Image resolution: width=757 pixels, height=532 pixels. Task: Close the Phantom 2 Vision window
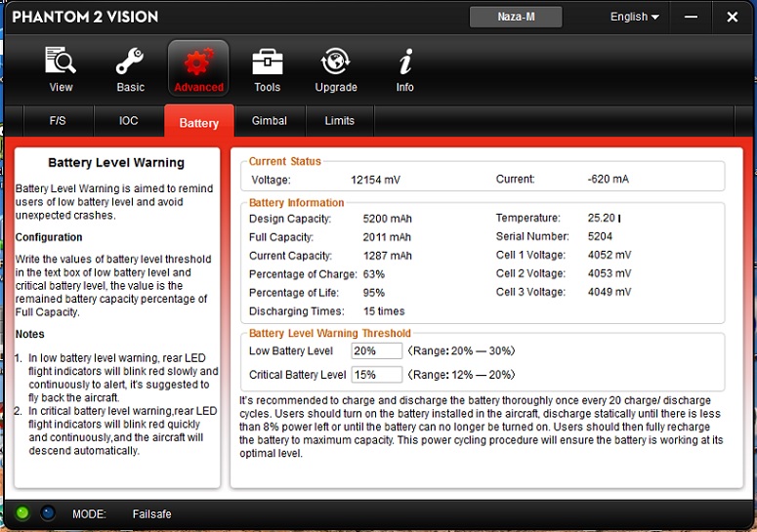pyautogui.click(x=732, y=17)
